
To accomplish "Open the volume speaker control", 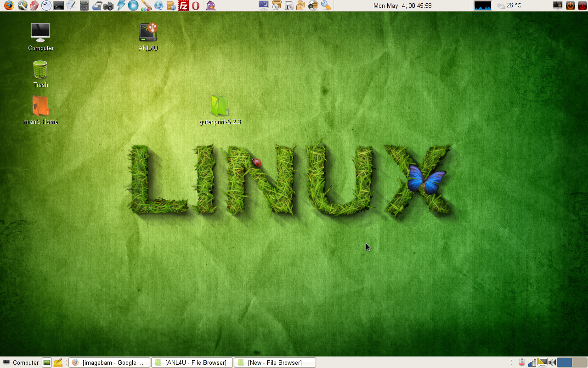I will point(552,362).
